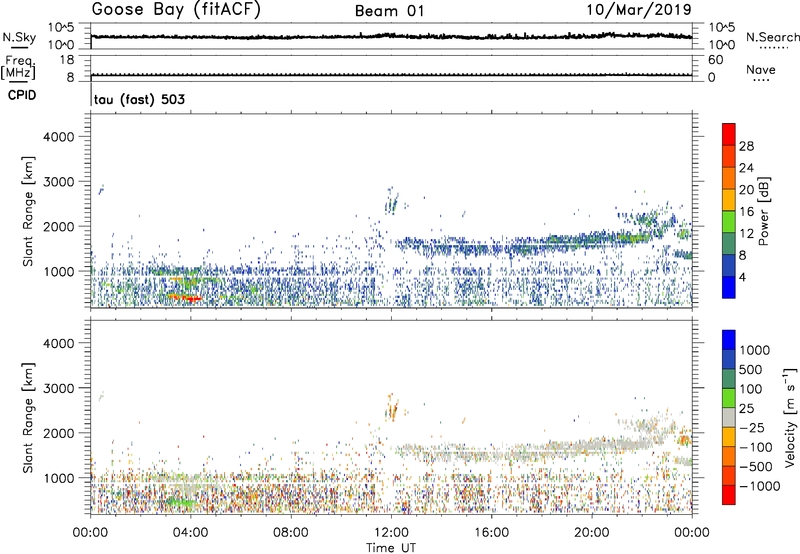Click the 18 tick on frequency axis
Screen dimensions: 800x554
click(67, 60)
